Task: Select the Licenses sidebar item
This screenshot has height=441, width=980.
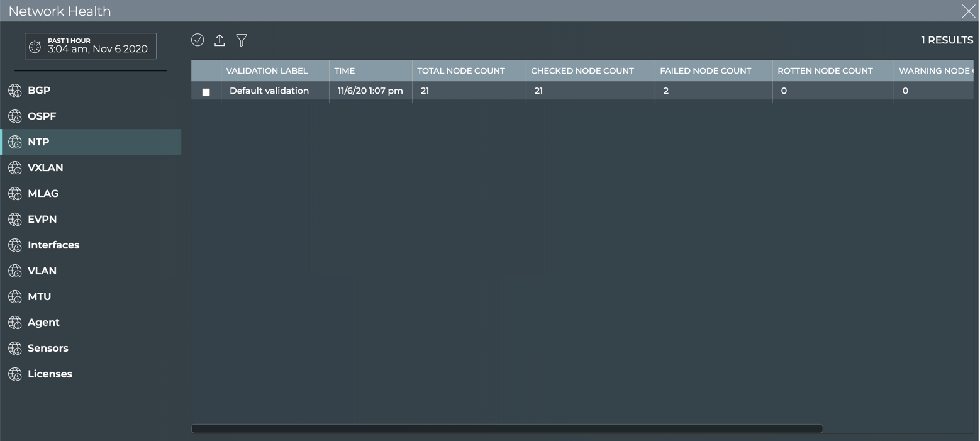Action: pos(50,374)
